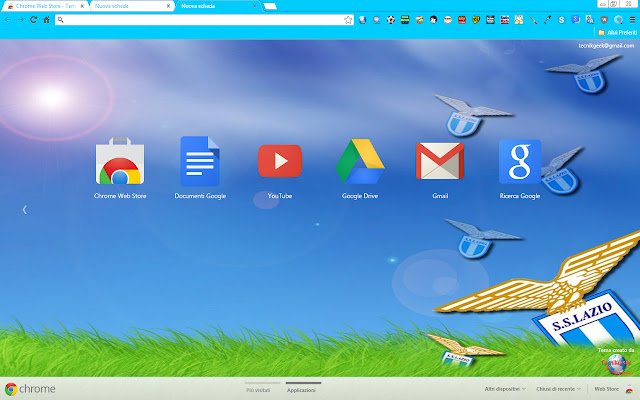Open the black-haired face extension icon
Image resolution: width=640 pixels, height=400 pixels.
click(433, 20)
